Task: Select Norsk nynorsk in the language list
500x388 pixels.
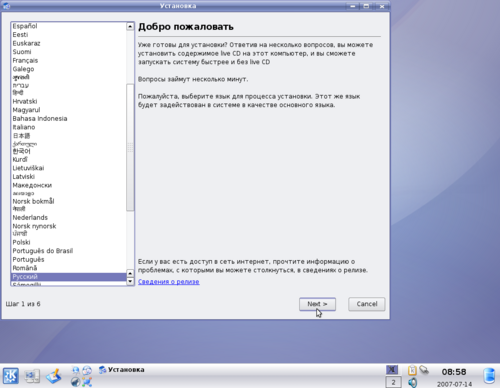Action: pyautogui.click(x=69, y=226)
